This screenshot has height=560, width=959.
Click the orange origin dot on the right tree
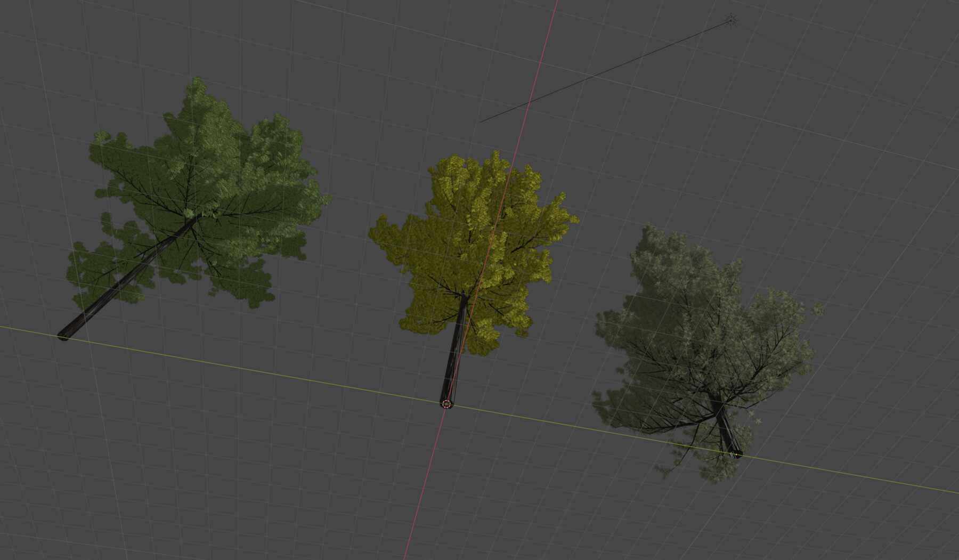click(x=735, y=456)
